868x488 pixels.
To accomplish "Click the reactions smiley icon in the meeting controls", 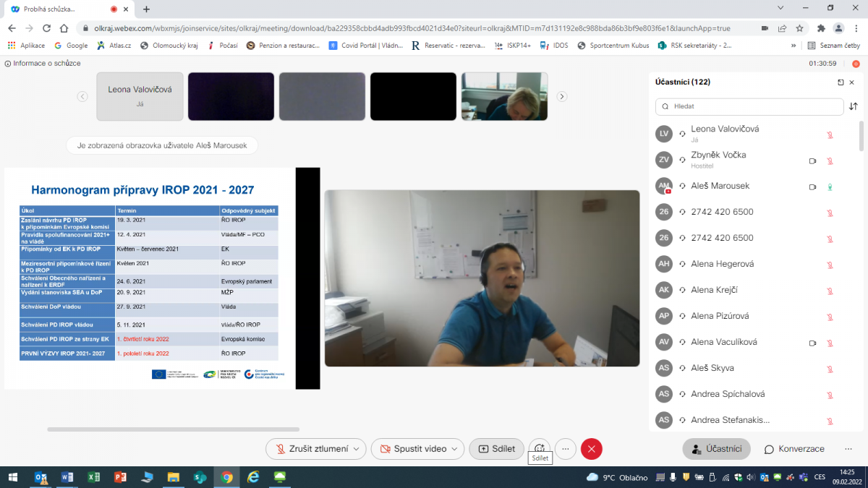I will pos(539,449).
